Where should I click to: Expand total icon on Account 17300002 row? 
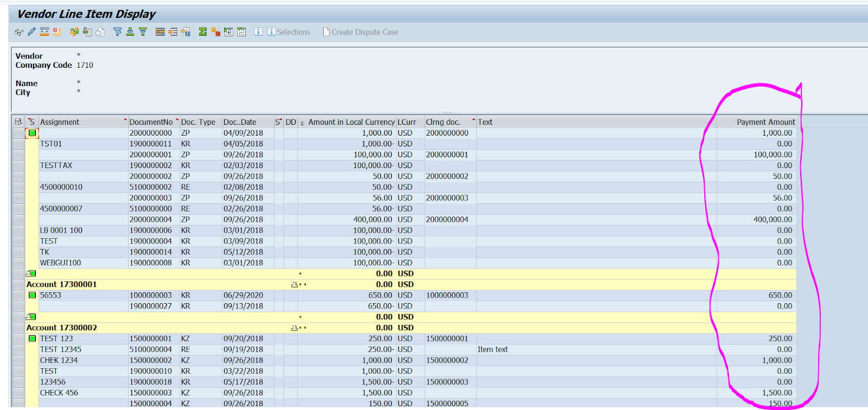[295, 328]
